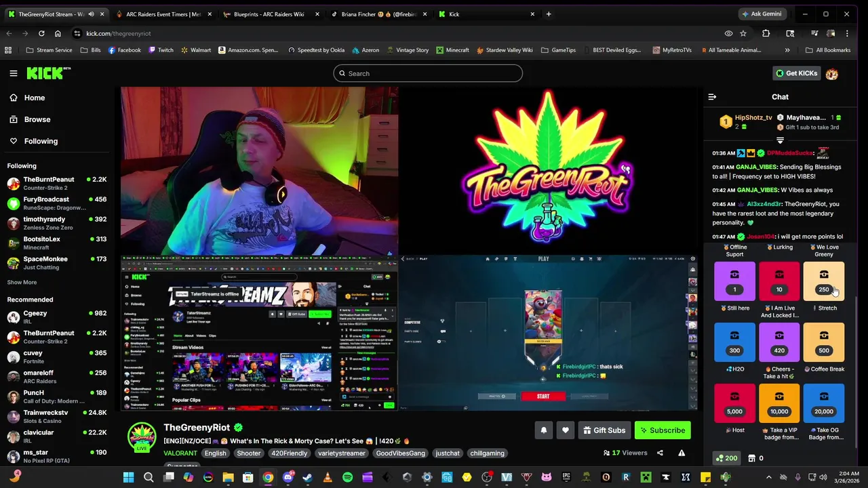Click the Get KICKs button

point(797,73)
